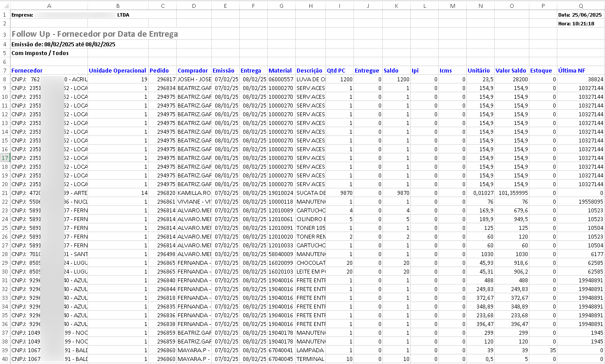Click the Pedido cell '296817'

(162, 79)
